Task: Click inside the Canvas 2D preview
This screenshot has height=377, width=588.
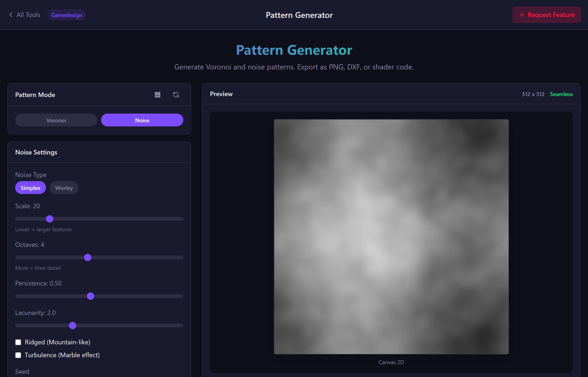Action: coord(391,236)
